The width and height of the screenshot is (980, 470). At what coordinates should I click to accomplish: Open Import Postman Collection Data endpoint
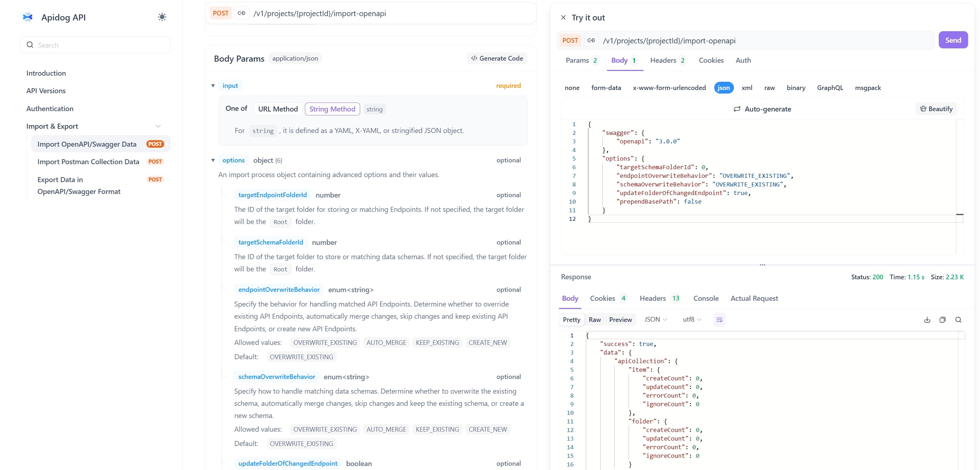point(101,162)
